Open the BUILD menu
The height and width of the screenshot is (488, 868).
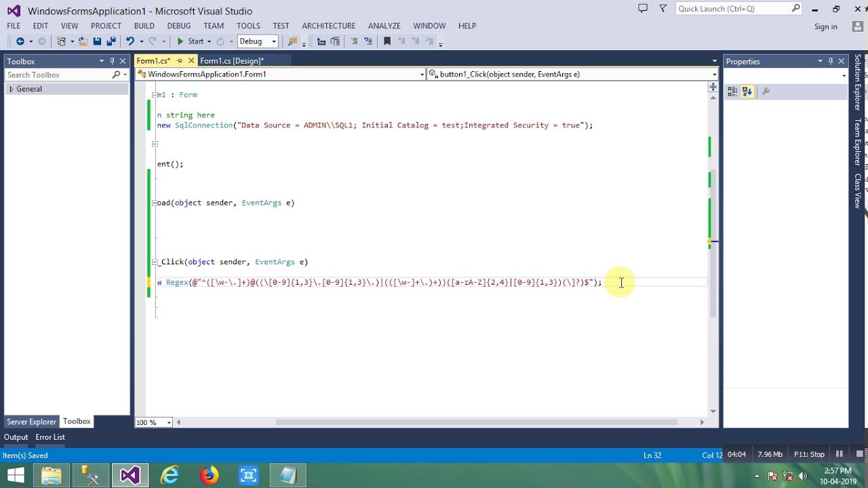point(144,26)
